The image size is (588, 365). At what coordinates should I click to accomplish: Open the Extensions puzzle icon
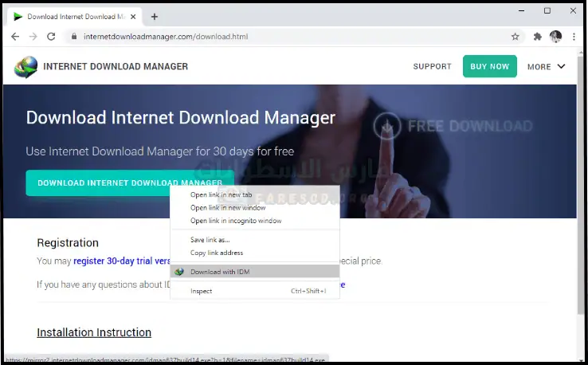click(538, 37)
